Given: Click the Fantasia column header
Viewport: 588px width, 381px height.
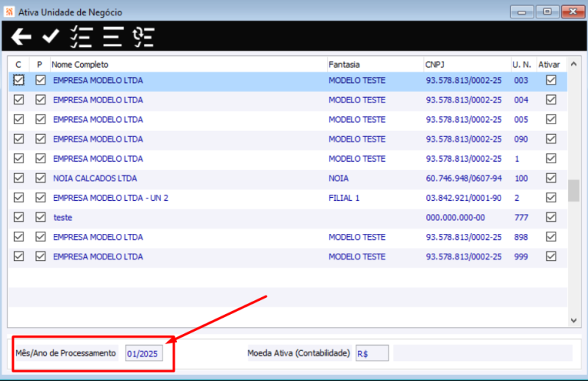Looking at the screenshot, I should click(x=376, y=65).
